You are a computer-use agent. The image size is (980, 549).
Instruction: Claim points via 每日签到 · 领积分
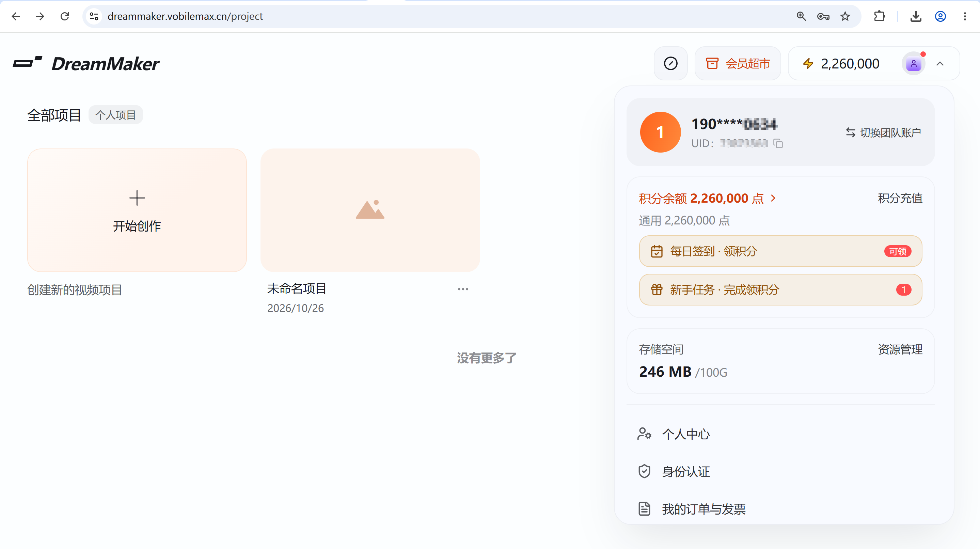click(x=780, y=251)
